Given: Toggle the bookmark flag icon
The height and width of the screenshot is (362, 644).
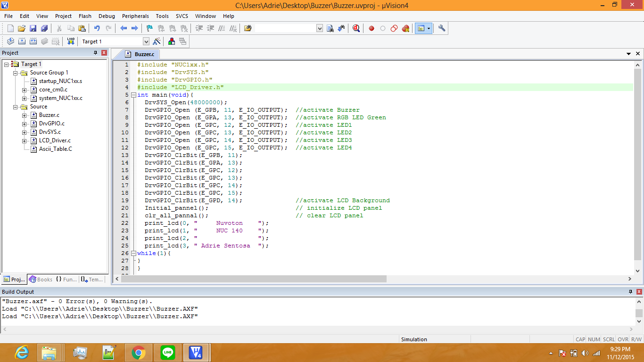Looking at the screenshot, I should pyautogui.click(x=149, y=28).
